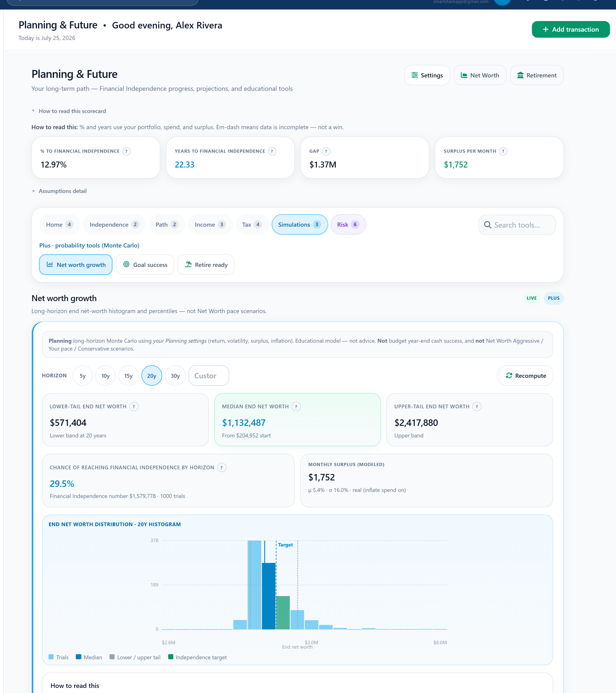
Task: Open the Risk tab
Action: (348, 224)
